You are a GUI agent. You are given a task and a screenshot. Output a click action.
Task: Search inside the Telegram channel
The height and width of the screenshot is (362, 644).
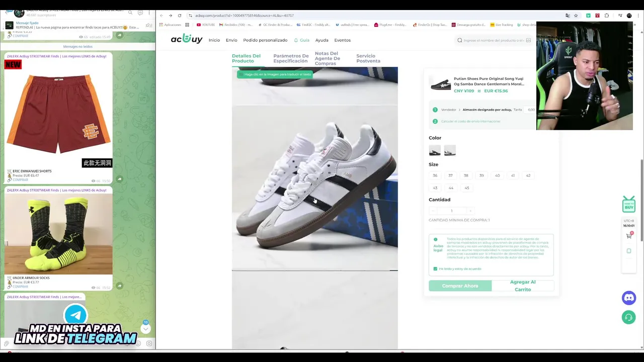pos(130,13)
